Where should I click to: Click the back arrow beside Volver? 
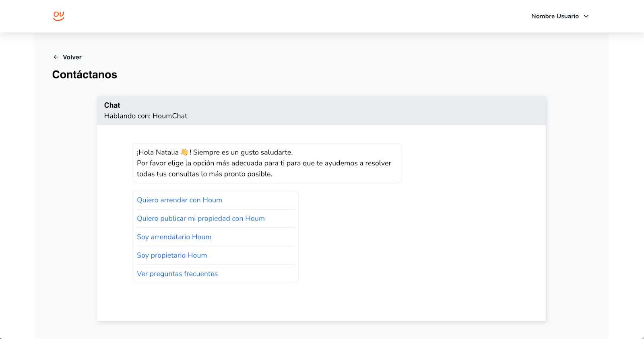click(x=56, y=57)
